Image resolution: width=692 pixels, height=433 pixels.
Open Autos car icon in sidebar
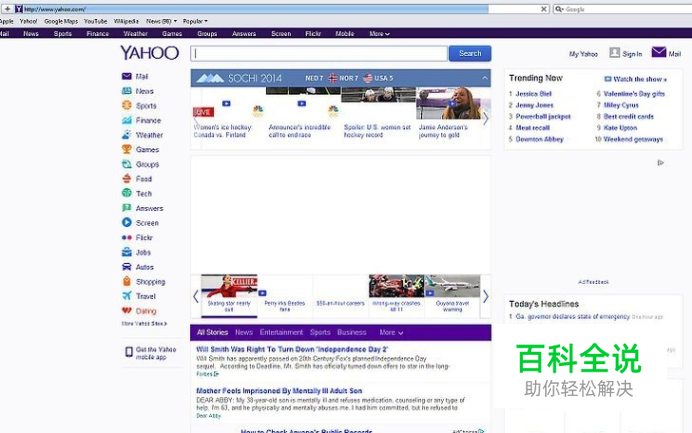click(x=127, y=267)
